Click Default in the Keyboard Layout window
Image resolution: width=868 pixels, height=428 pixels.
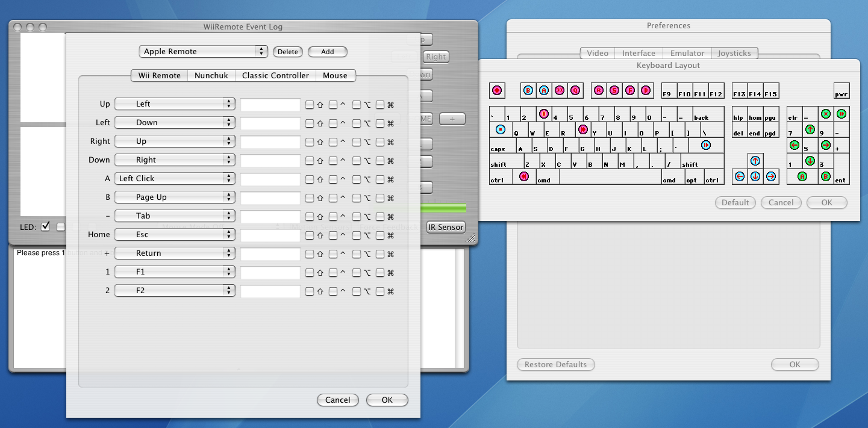coord(735,203)
